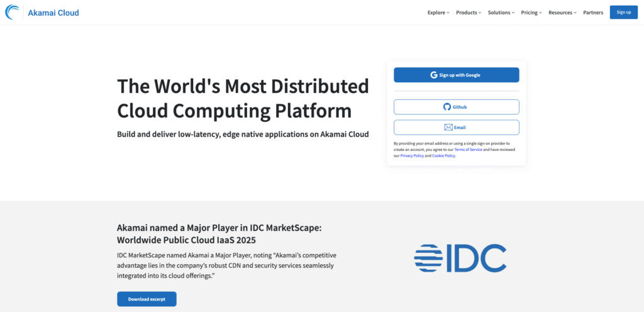Viewport: 644px width, 312px height.
Task: Open the Pricing menu
Action: pyautogui.click(x=531, y=13)
